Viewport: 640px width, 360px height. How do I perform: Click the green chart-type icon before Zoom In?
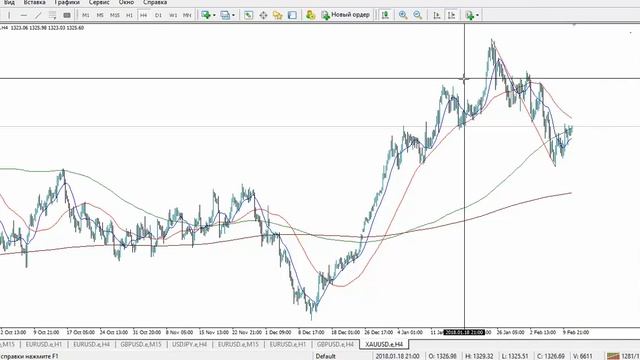pos(385,15)
